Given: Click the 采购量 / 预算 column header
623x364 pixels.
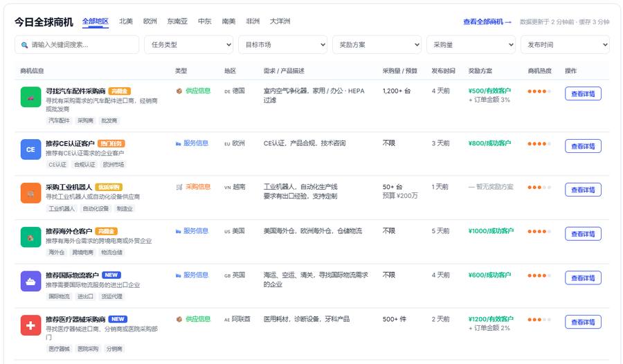Looking at the screenshot, I should point(399,71).
